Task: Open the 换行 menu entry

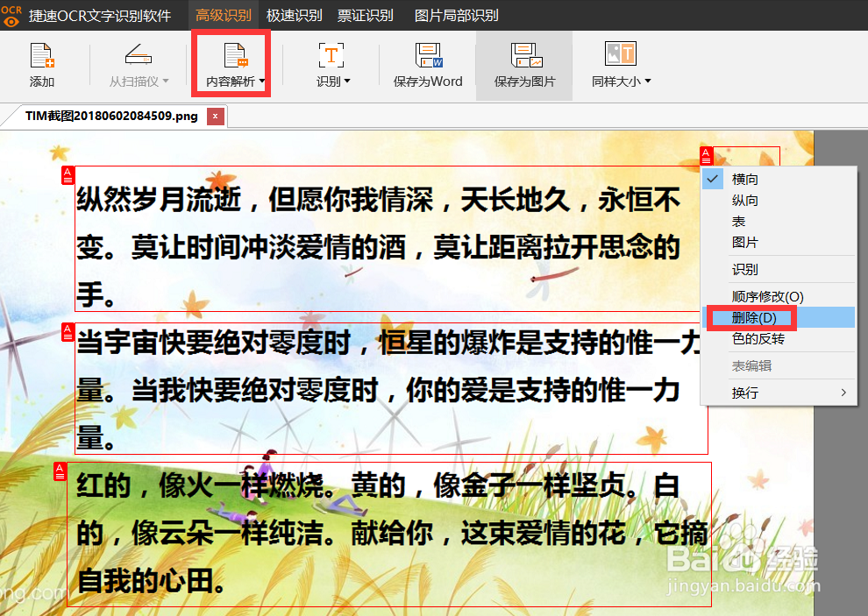Action: pos(778,393)
